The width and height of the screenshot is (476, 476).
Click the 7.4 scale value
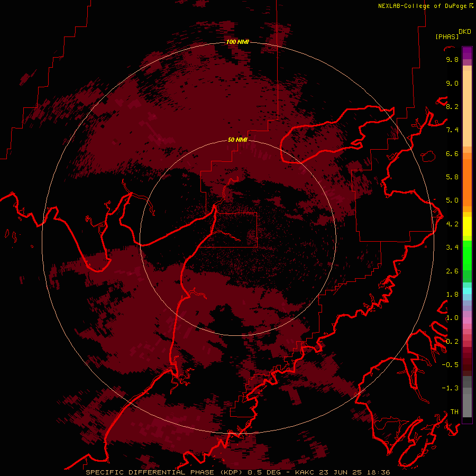point(452,130)
